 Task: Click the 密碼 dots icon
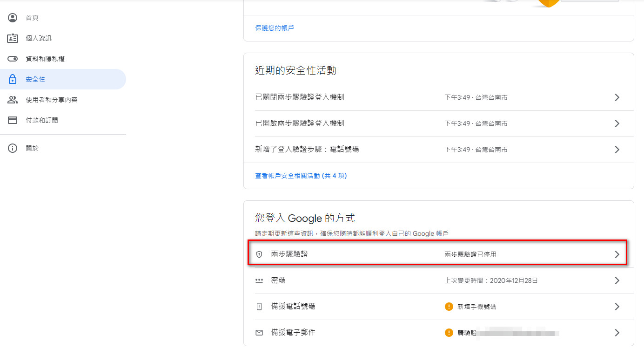click(x=259, y=281)
